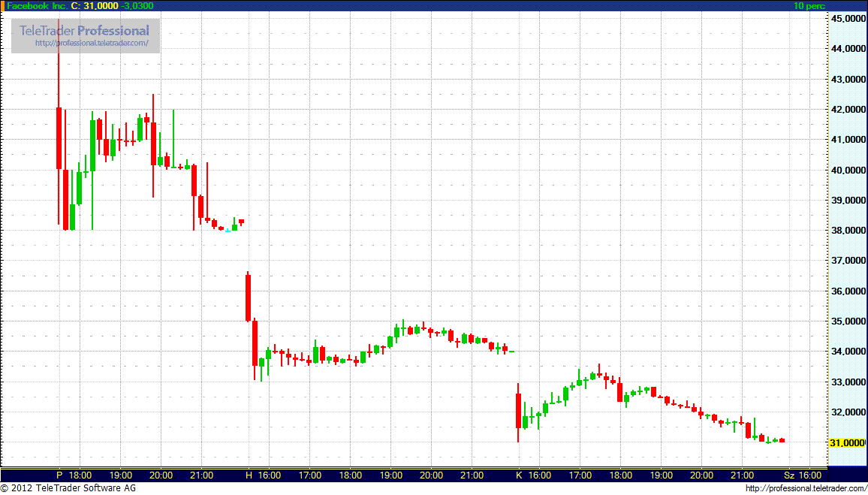
Task: Click the P day marker on time axis
Action: (60, 475)
